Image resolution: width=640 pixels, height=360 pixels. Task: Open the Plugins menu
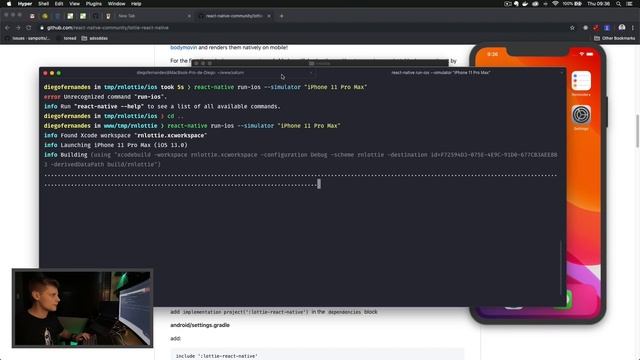click(94, 4)
